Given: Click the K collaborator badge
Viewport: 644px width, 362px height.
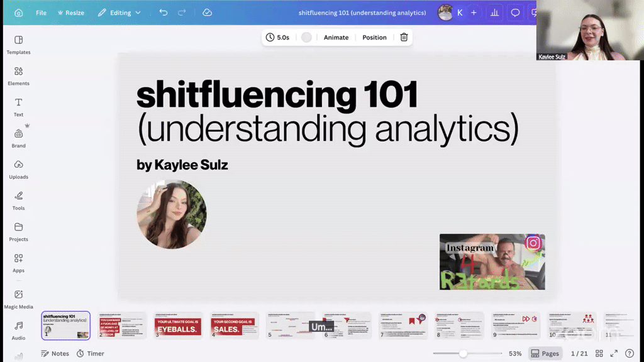Looking at the screenshot, I should [460, 13].
